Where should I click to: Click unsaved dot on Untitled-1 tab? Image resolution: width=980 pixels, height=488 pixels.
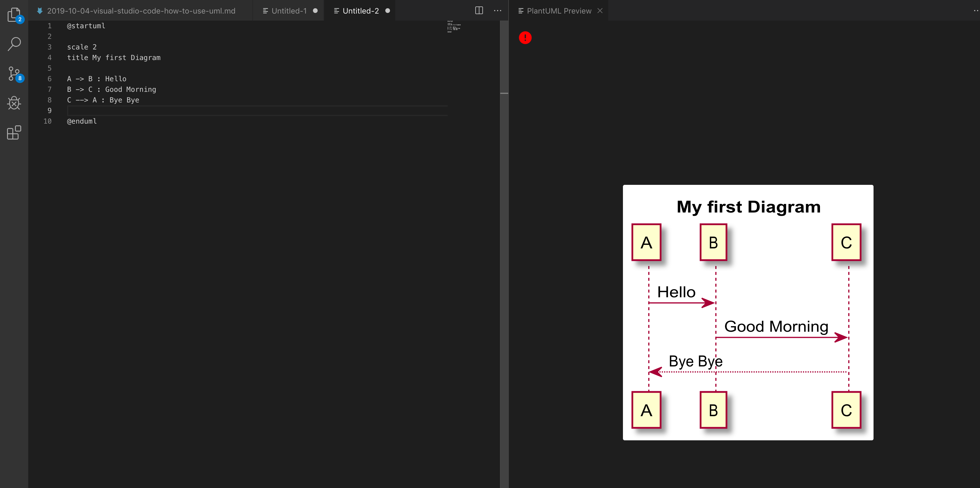[x=315, y=11]
